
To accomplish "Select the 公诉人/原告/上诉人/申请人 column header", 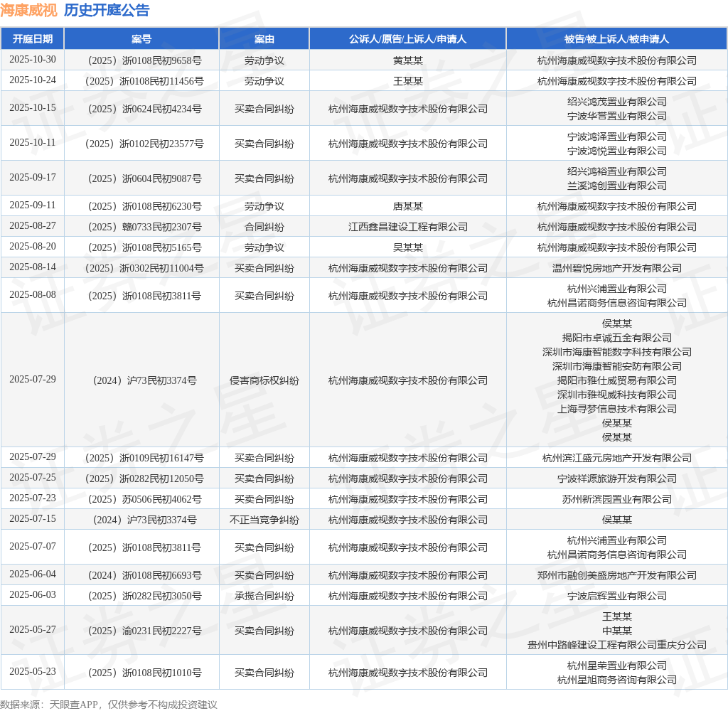I will pos(407,39).
